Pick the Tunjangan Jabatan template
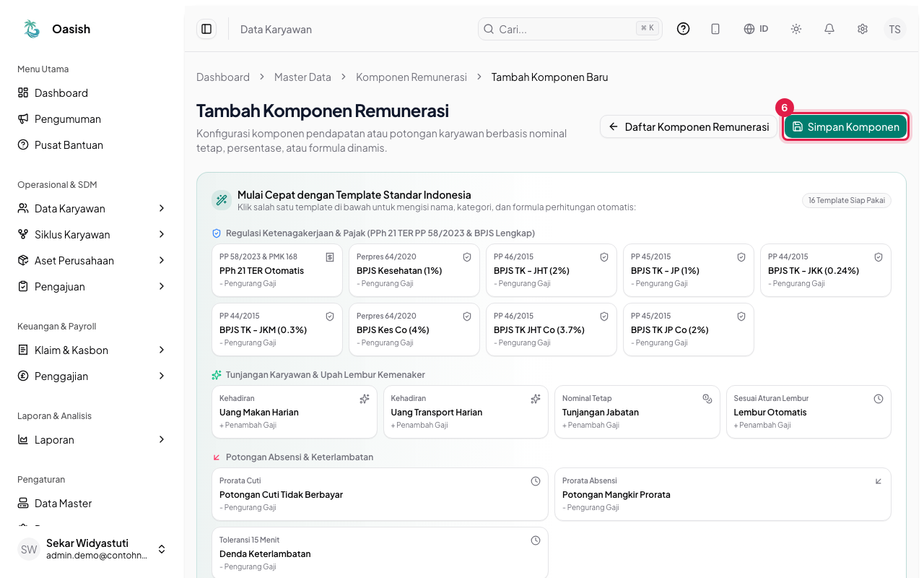924x578 pixels. tap(637, 412)
